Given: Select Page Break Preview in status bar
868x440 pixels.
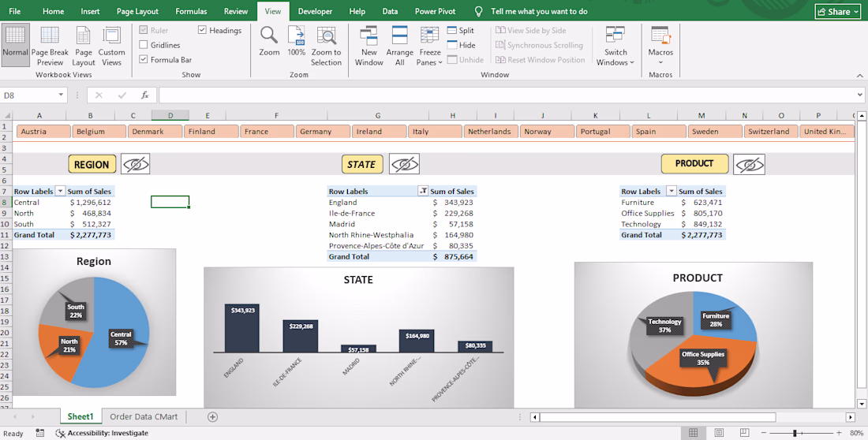Looking at the screenshot, I should [745, 433].
